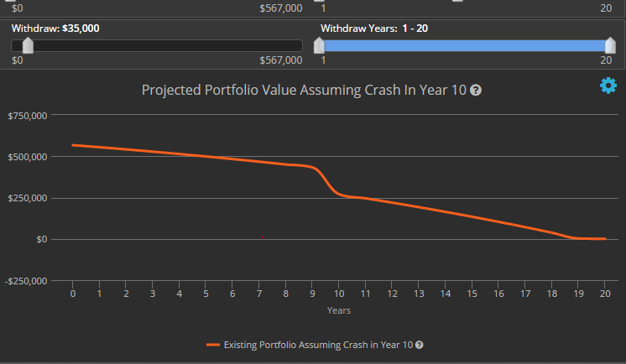Click the -$250,000 y-axis label
The width and height of the screenshot is (626, 364).
pos(27,281)
